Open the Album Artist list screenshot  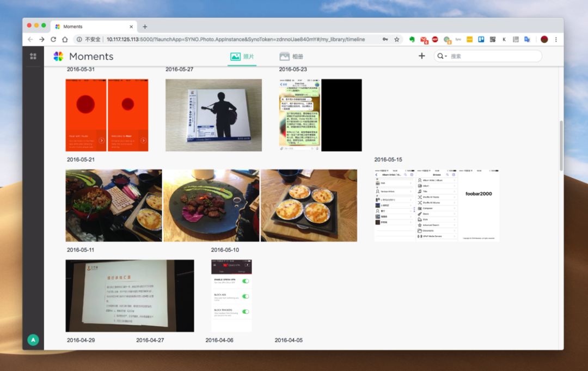pyautogui.click(x=395, y=205)
